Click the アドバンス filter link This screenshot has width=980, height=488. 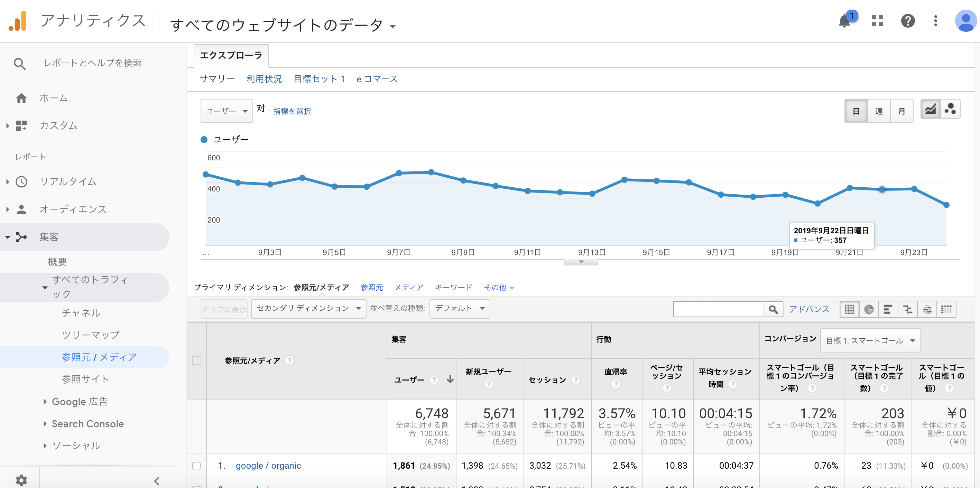[809, 309]
